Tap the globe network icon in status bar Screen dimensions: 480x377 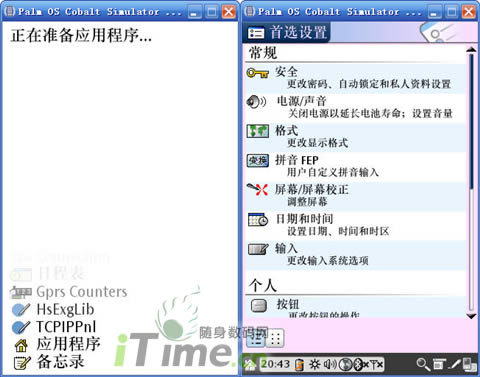pyautogui.click(x=346, y=364)
